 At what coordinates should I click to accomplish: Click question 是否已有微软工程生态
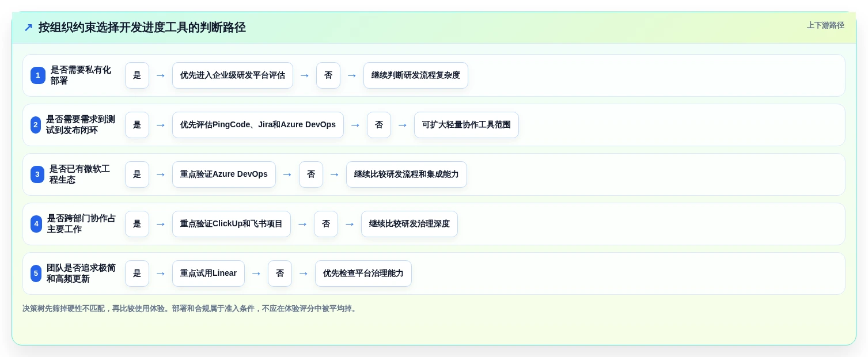tap(79, 174)
